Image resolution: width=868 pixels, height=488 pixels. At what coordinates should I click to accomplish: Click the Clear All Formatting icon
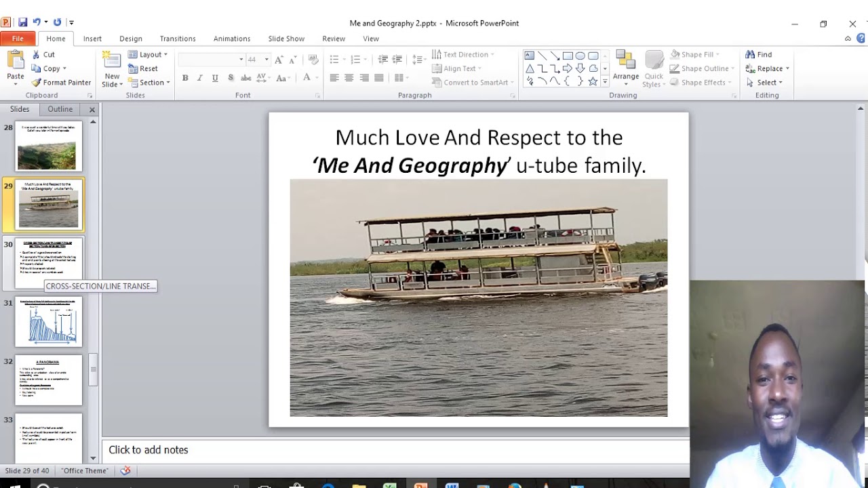point(313,60)
